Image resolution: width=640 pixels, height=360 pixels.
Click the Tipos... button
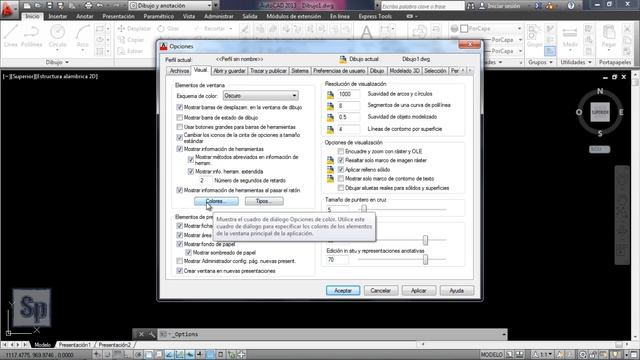pos(264,201)
